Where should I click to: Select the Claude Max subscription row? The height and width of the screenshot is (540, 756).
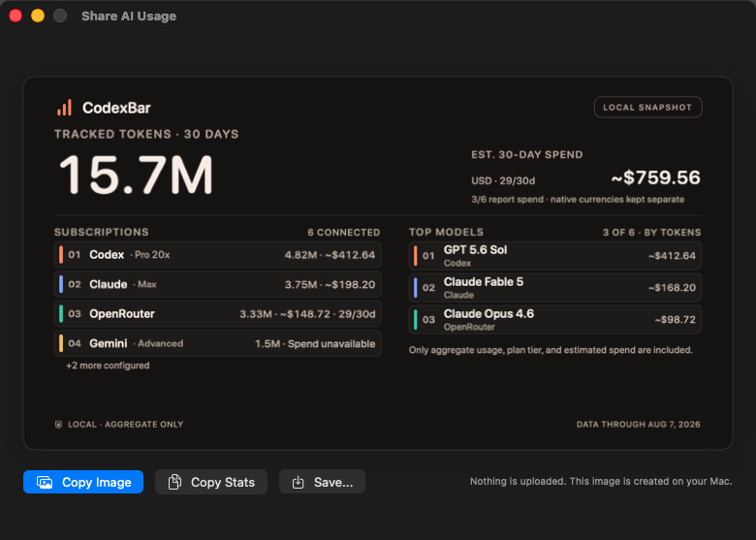(217, 284)
